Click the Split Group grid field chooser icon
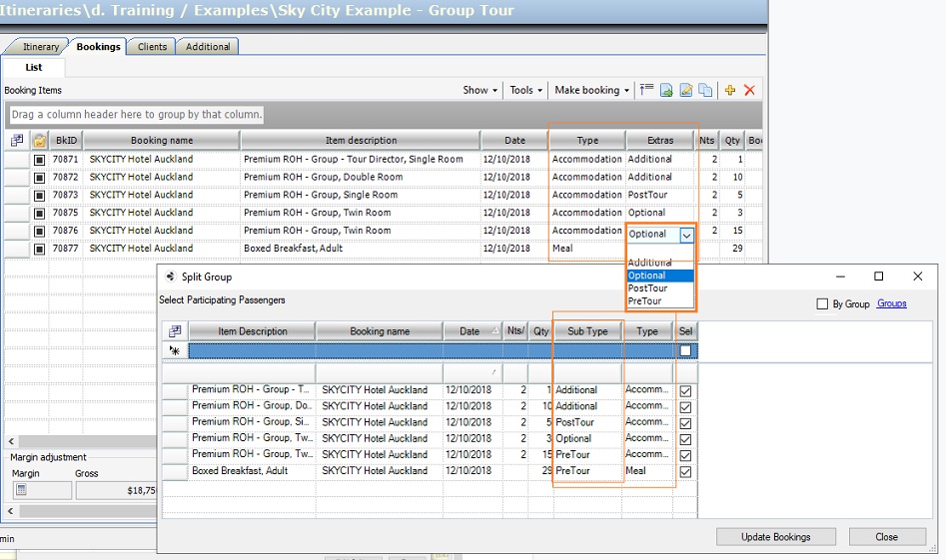 (x=175, y=331)
